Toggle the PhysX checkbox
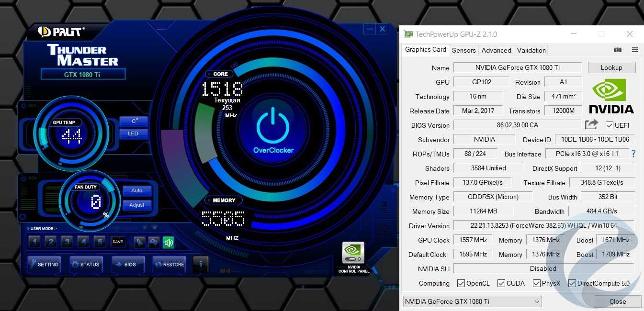Image resolution: width=644 pixels, height=311 pixels. point(537,283)
